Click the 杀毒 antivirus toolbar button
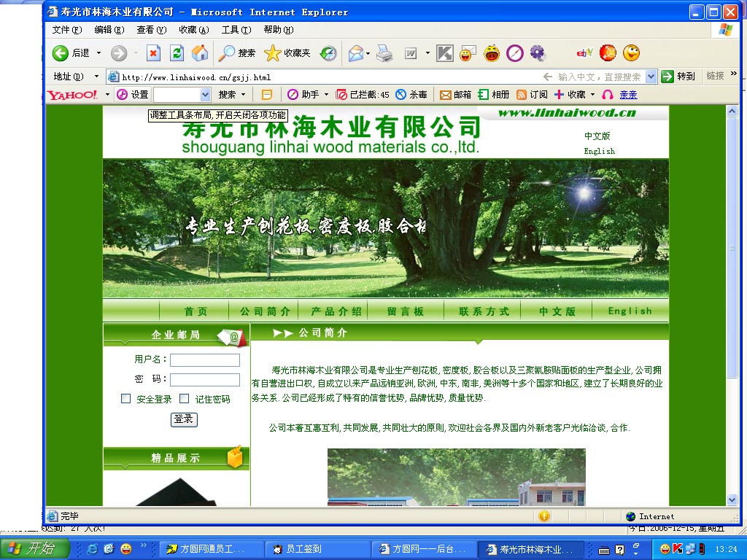 (411, 95)
